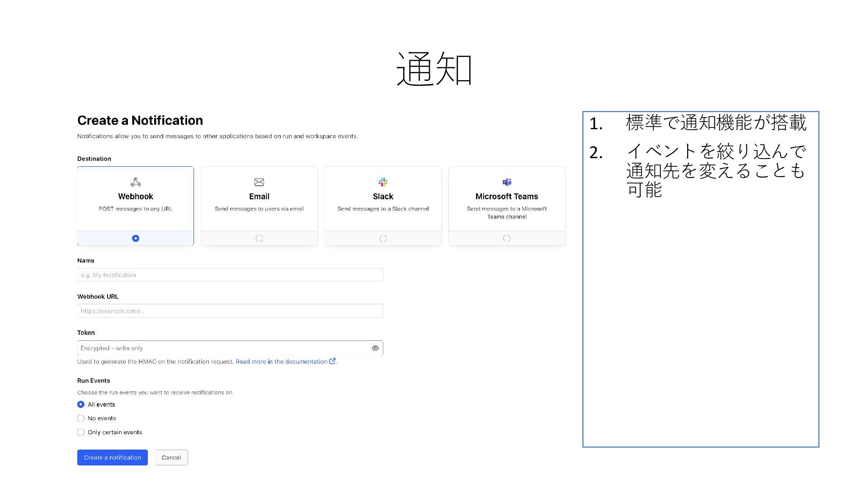
Task: Click the Slack logo icon
Action: click(383, 182)
